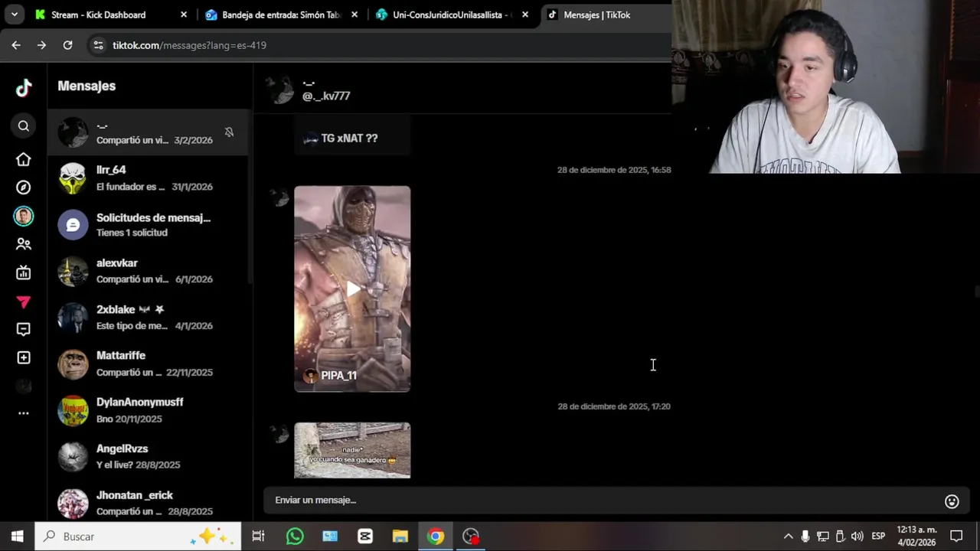Click muted bell icon on first conversation
980x551 pixels.
tap(229, 132)
